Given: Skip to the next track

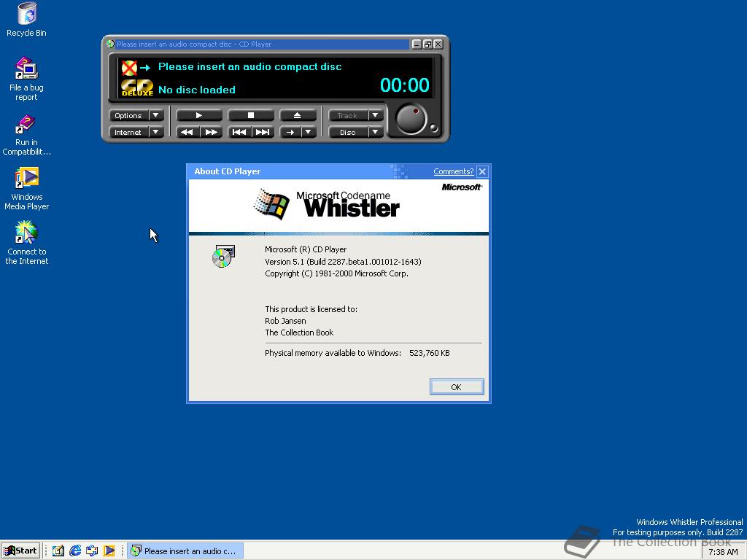Looking at the screenshot, I should tap(263, 132).
